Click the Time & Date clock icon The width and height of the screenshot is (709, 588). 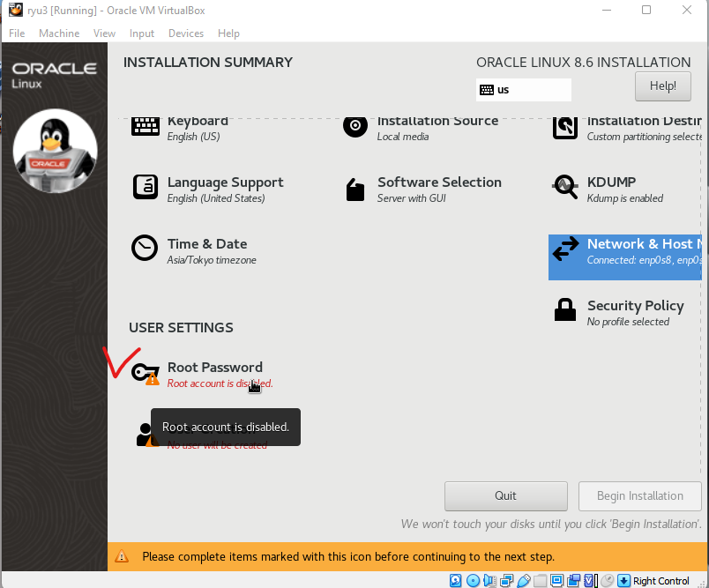point(145,248)
